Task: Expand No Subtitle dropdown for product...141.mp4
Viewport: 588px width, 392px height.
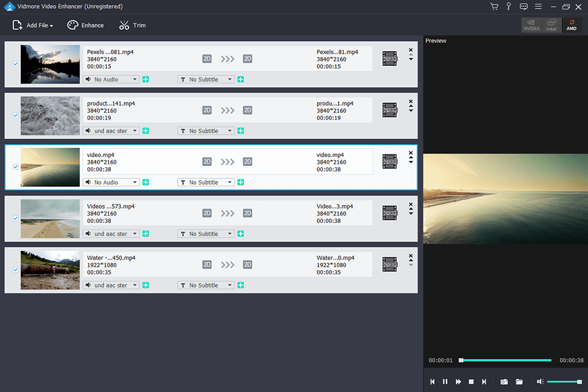Action: pyautogui.click(x=206, y=131)
